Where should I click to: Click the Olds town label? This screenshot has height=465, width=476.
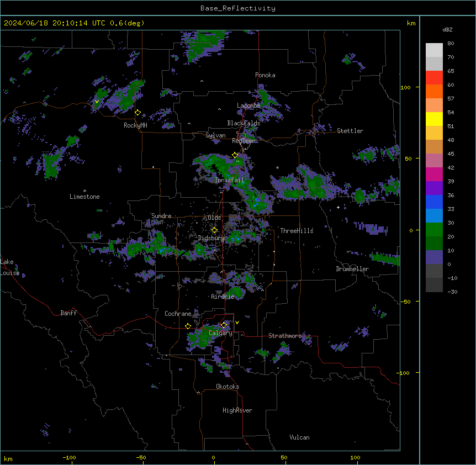214,218
